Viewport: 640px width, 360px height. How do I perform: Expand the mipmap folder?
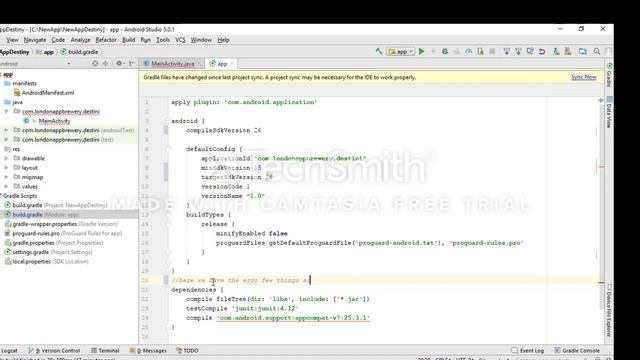7,177
